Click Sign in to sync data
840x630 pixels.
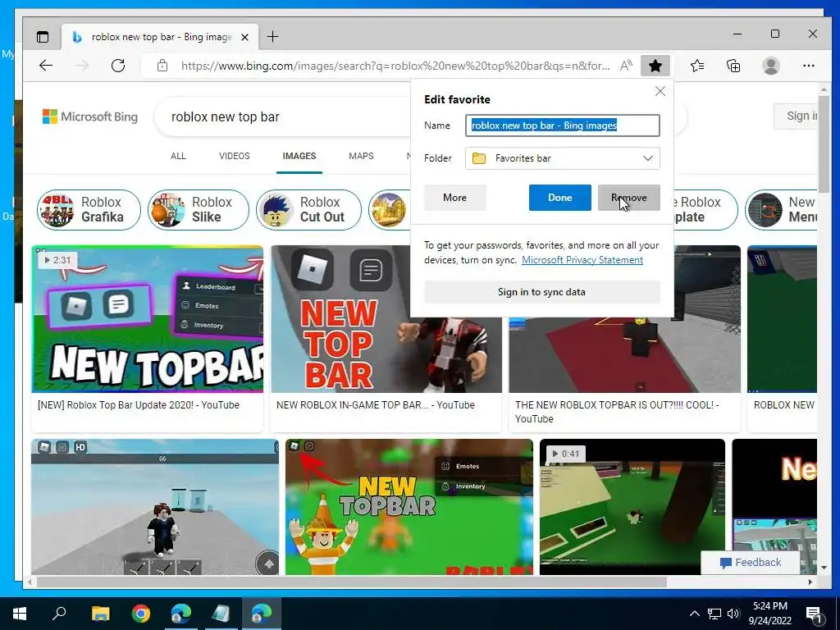pyautogui.click(x=541, y=292)
